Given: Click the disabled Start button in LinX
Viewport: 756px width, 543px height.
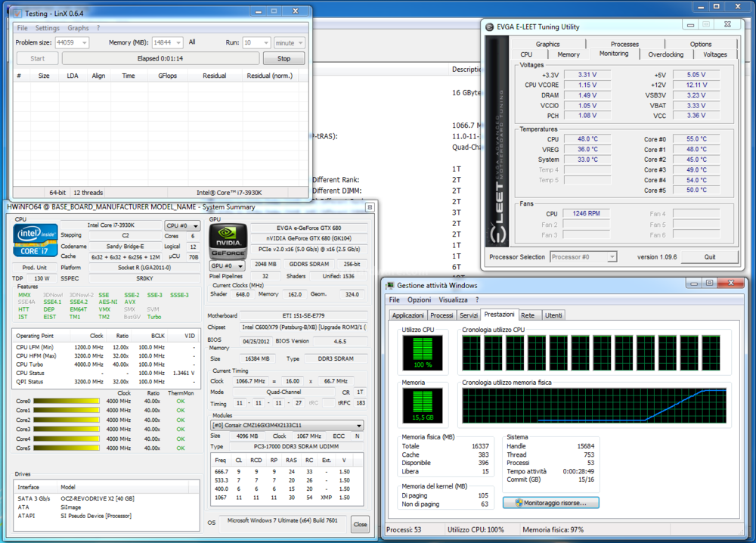Looking at the screenshot, I should tap(38, 58).
